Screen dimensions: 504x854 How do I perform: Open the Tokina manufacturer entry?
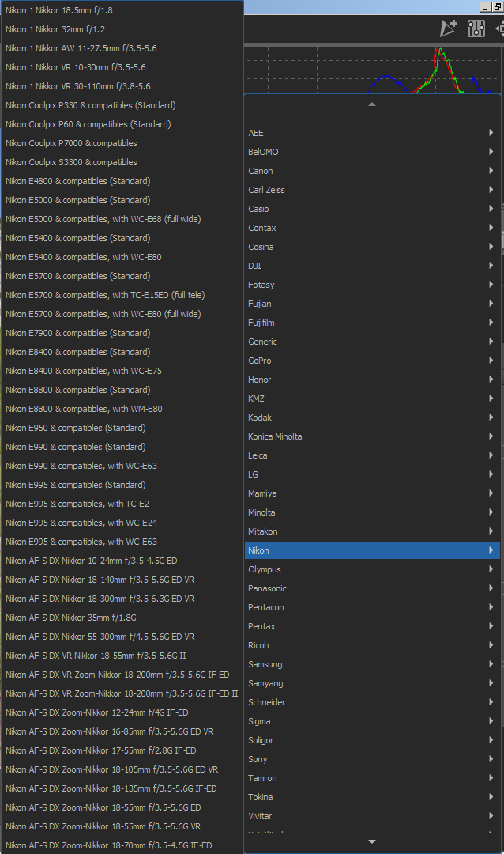click(372, 797)
